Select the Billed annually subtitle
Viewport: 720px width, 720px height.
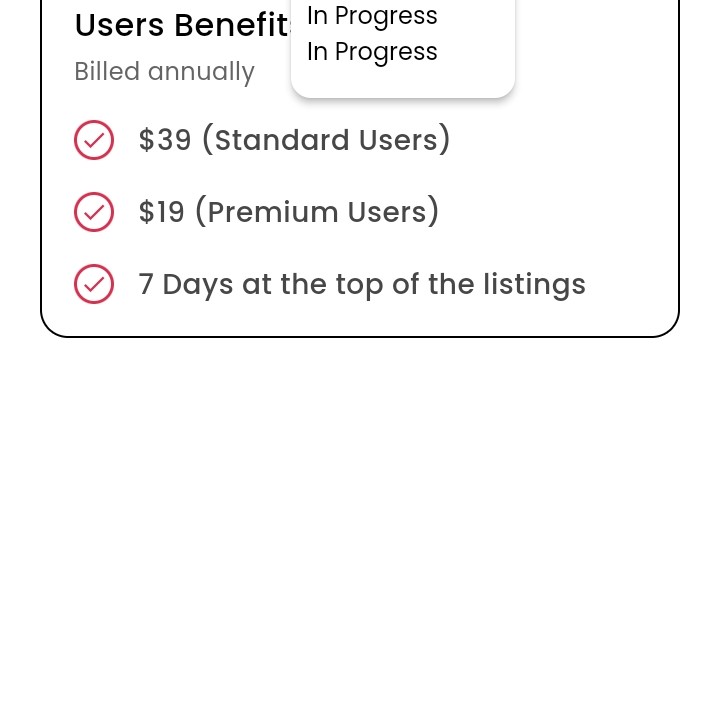coord(164,72)
